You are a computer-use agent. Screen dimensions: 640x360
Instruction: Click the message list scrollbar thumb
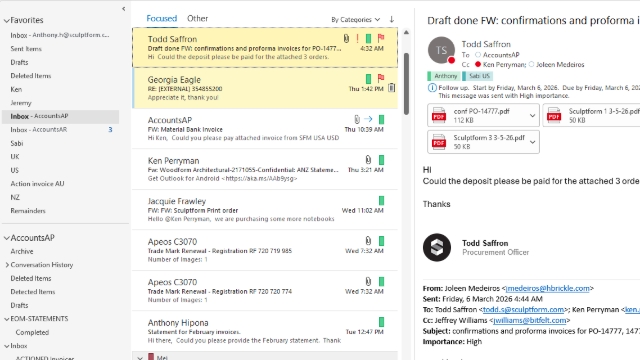[x=407, y=84]
